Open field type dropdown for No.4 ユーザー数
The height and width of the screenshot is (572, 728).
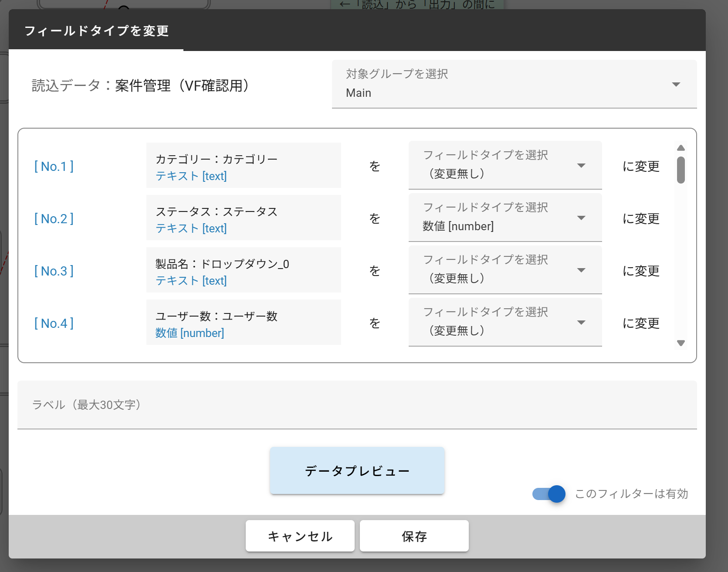pos(505,322)
